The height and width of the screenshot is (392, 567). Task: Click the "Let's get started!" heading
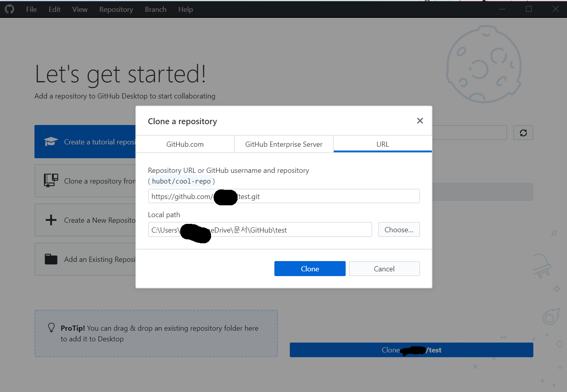(x=120, y=74)
